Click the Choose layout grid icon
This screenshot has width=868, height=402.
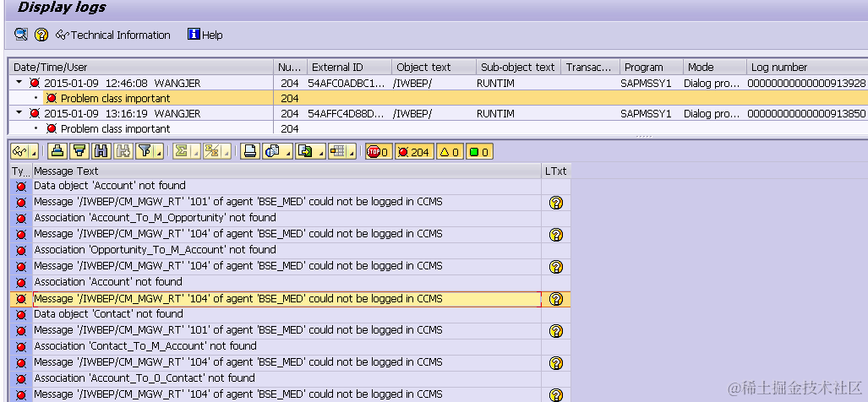pyautogui.click(x=337, y=151)
